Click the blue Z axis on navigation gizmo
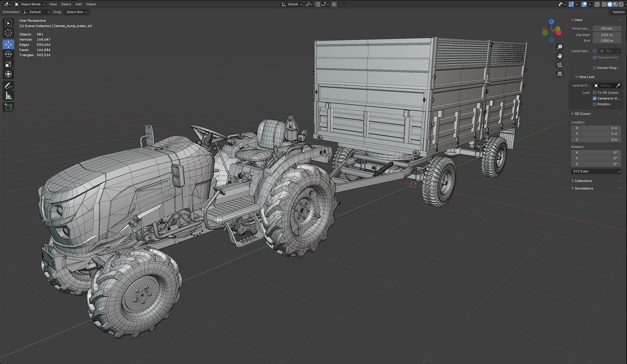The image size is (627, 364). 551,22
